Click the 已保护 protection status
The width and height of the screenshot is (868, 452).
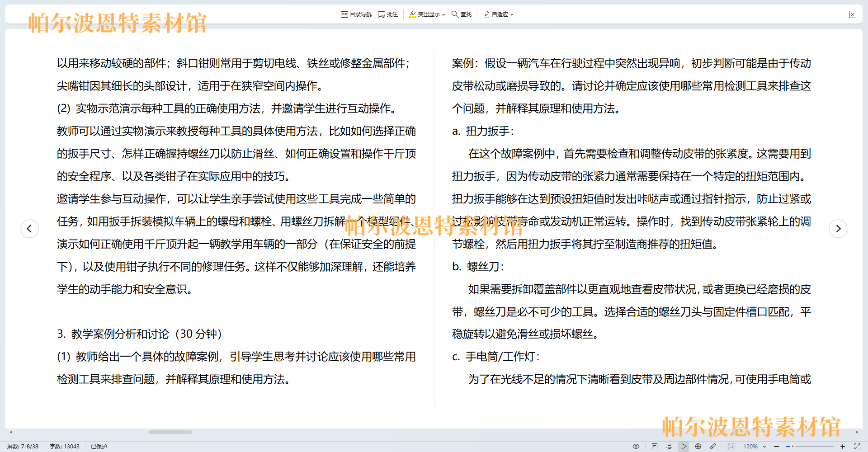99,446
